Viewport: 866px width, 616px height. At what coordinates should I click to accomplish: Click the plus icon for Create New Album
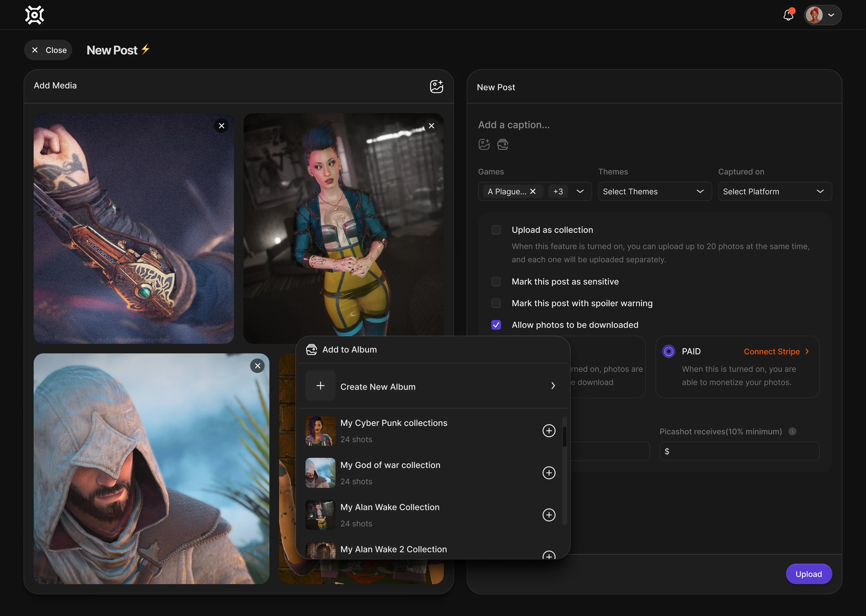[320, 386]
